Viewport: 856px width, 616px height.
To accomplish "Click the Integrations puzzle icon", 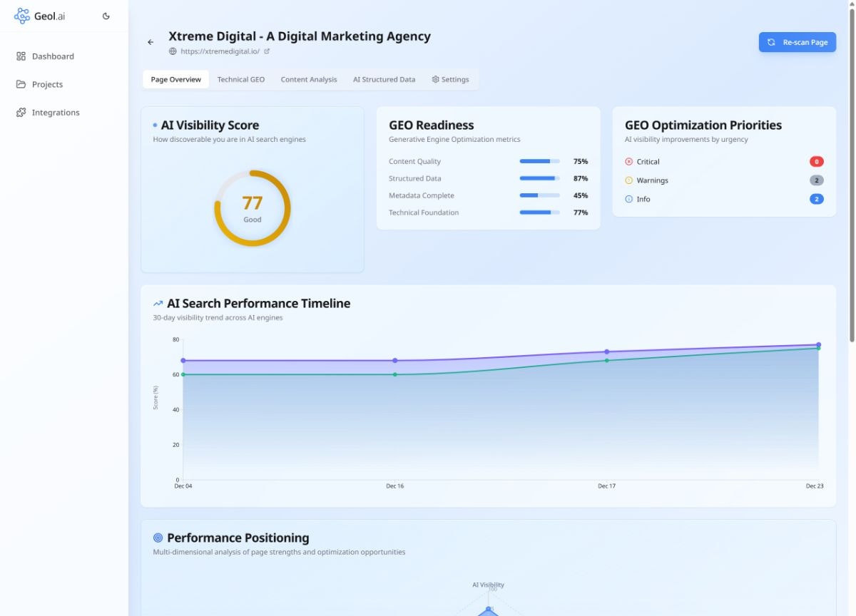I will pos(21,113).
